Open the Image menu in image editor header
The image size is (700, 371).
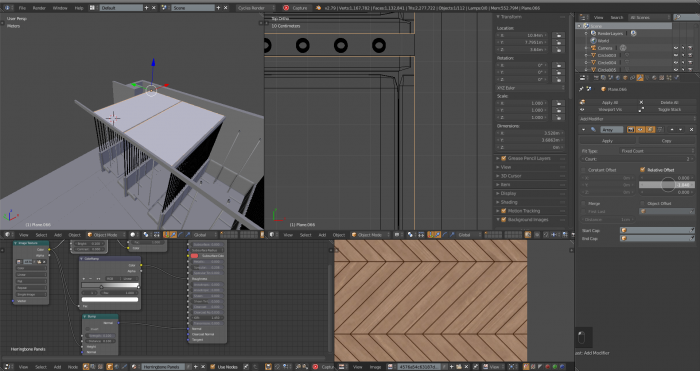tap(375, 367)
